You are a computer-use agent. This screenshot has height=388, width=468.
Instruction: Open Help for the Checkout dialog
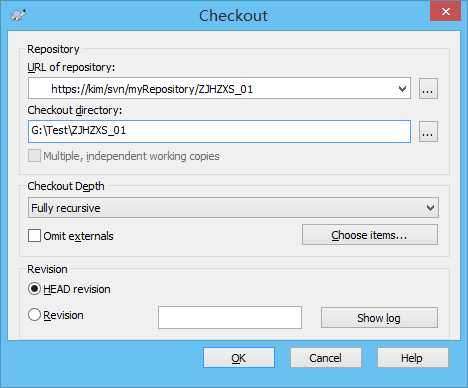(x=413, y=358)
